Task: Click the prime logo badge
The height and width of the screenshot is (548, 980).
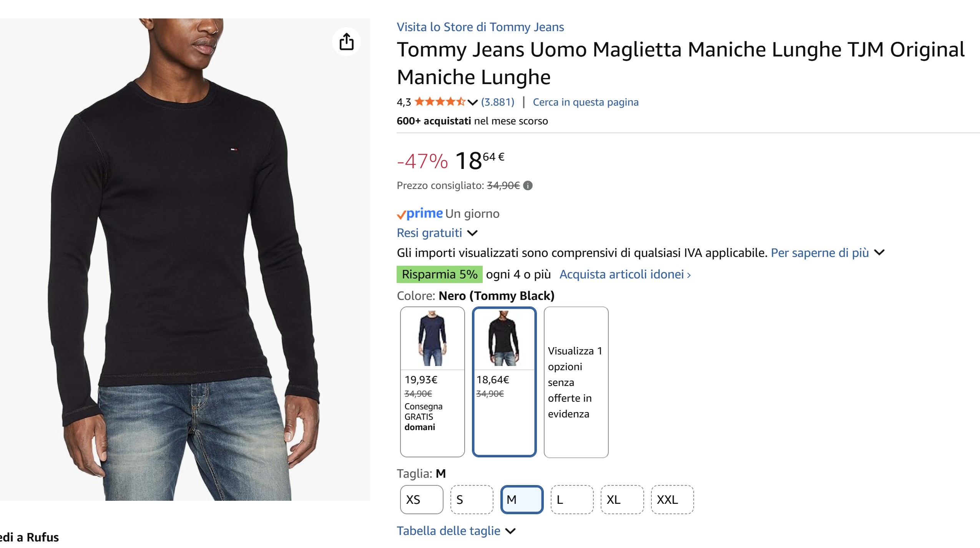Action: (420, 214)
